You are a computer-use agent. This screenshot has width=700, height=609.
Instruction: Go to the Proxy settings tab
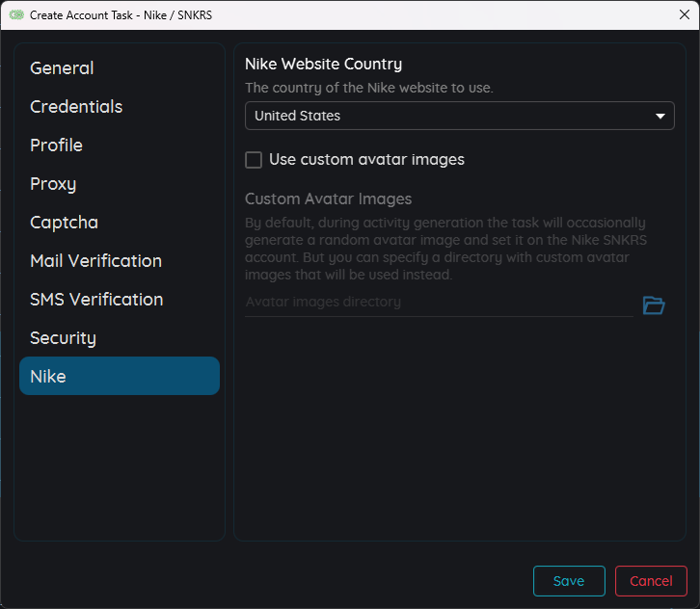coord(53,184)
